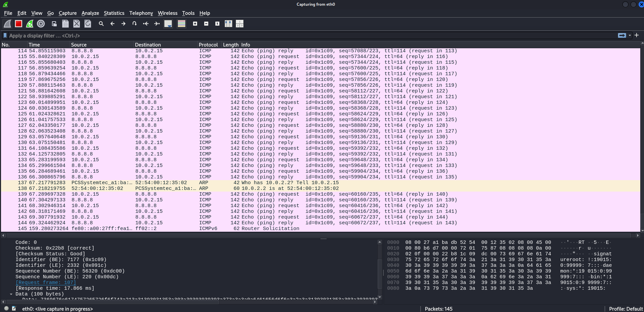Toggle packet list colorization
The height and width of the screenshot is (312, 644).
click(x=182, y=24)
